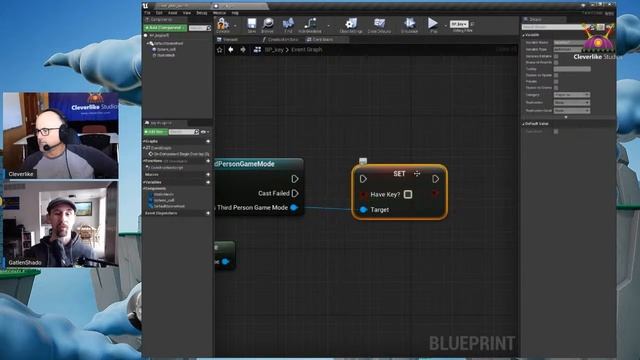Click the favorite star in graph breadcrumb bar

tap(220, 49)
